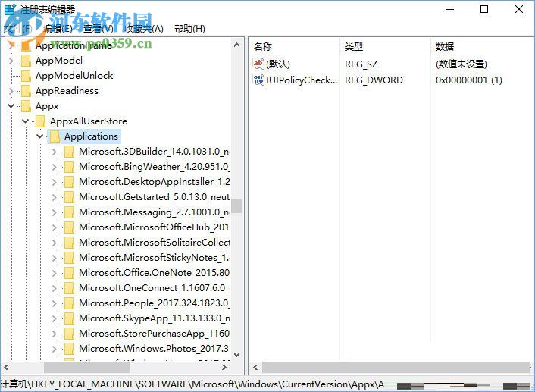Click the AppReadiness folder icon
The image size is (535, 392).
click(x=26, y=91)
